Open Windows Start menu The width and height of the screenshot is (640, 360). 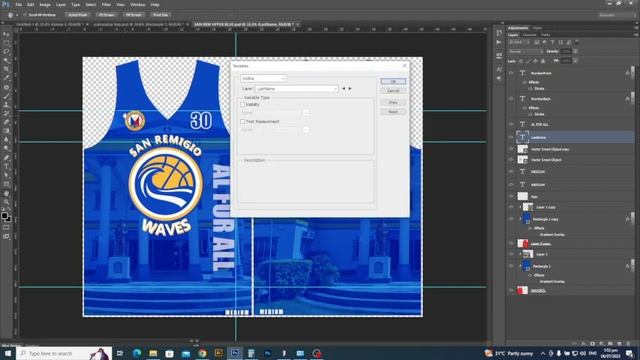coord(8,353)
